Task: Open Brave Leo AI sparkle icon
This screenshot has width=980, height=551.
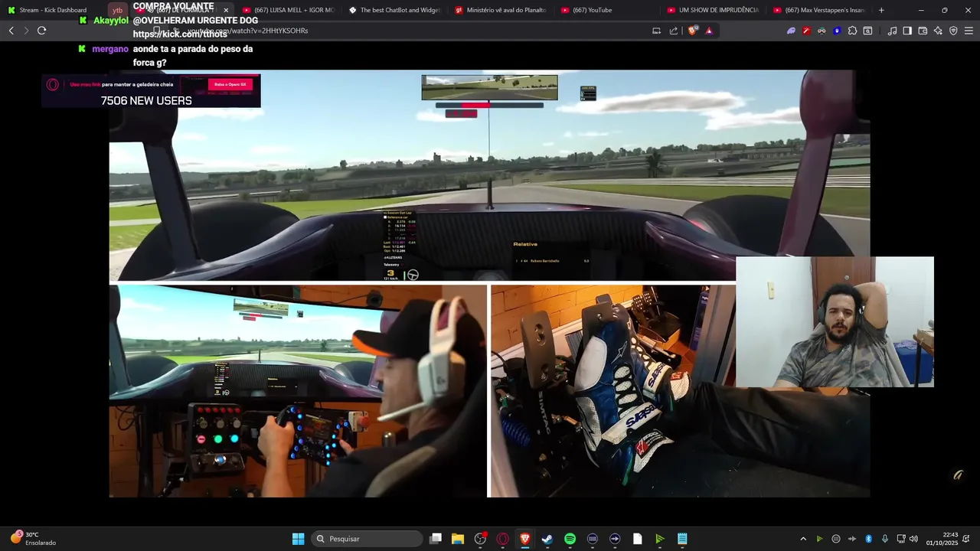Action: point(938,31)
